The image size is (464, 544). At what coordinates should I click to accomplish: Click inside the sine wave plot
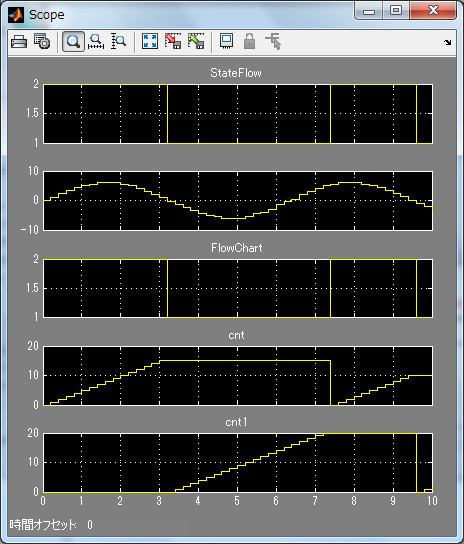[x=238, y=201]
